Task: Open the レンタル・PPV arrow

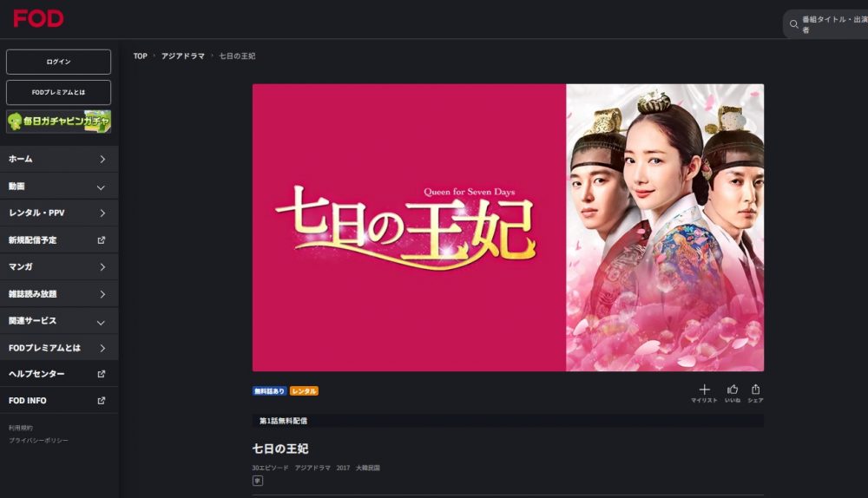Action: click(102, 213)
